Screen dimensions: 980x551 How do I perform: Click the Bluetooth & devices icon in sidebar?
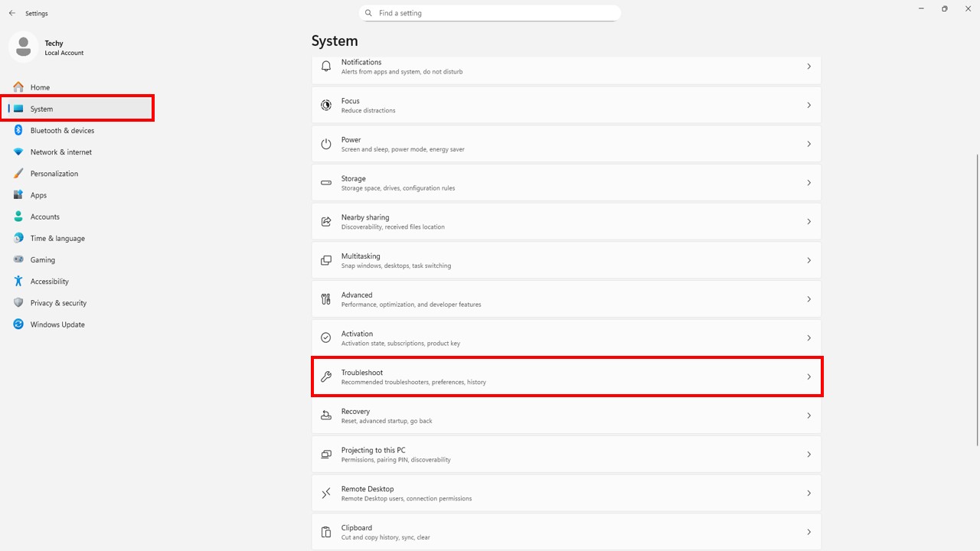click(x=18, y=131)
